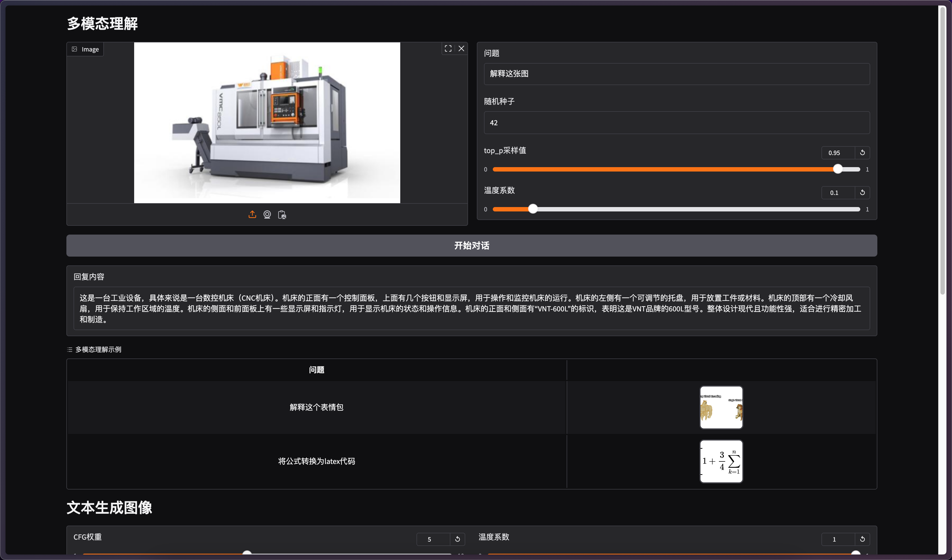Reset the 温度系数 value under 多模态理解
Screen dimensions: 952x560
pyautogui.click(x=862, y=192)
